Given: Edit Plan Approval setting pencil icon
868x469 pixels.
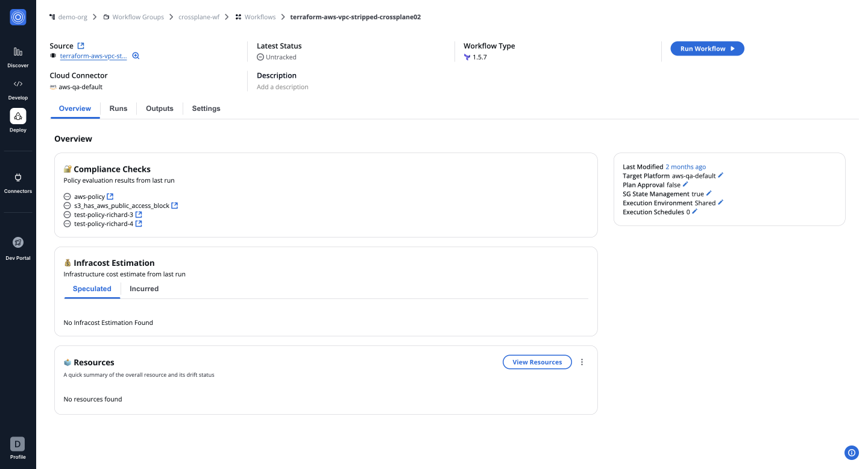Looking at the screenshot, I should 685,184.
